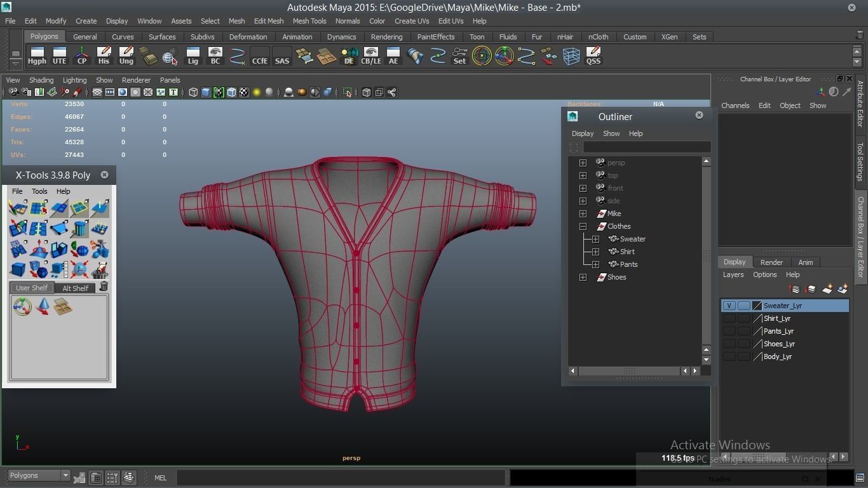Select the Shoes_Lyr layer name
Image resolution: width=868 pixels, height=488 pixels.
(779, 344)
